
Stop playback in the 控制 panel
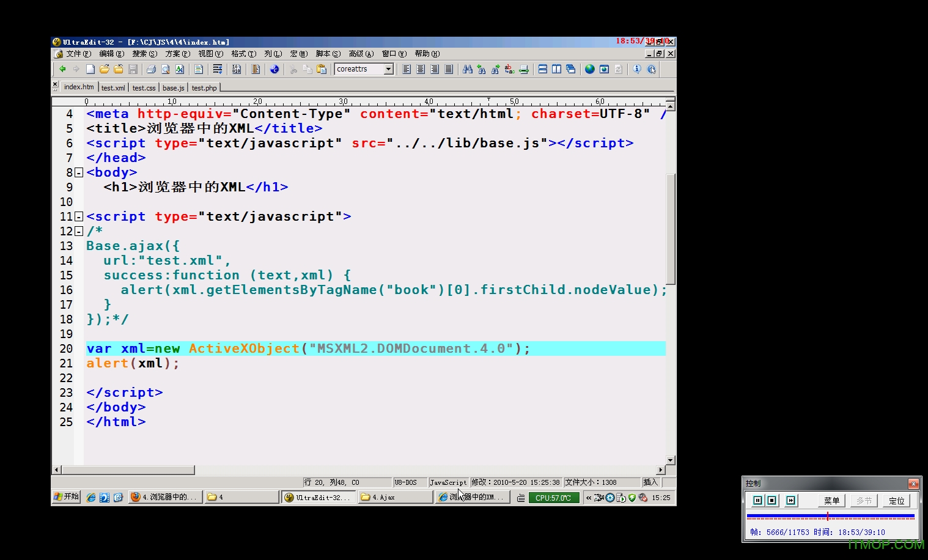[772, 500]
